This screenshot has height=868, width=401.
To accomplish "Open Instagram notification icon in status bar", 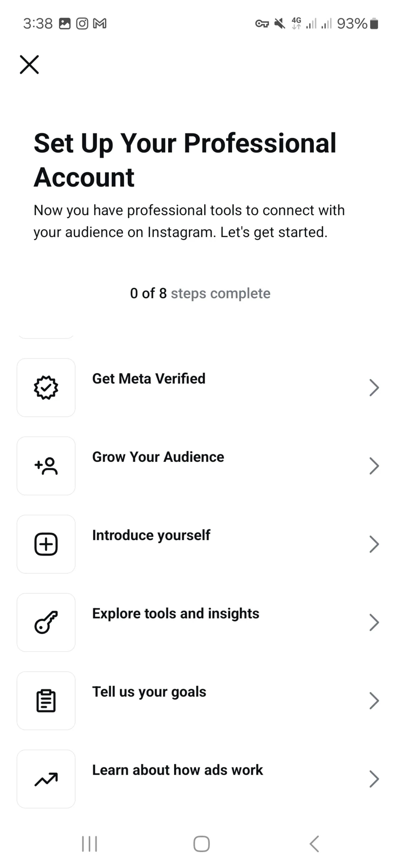I will click(82, 24).
